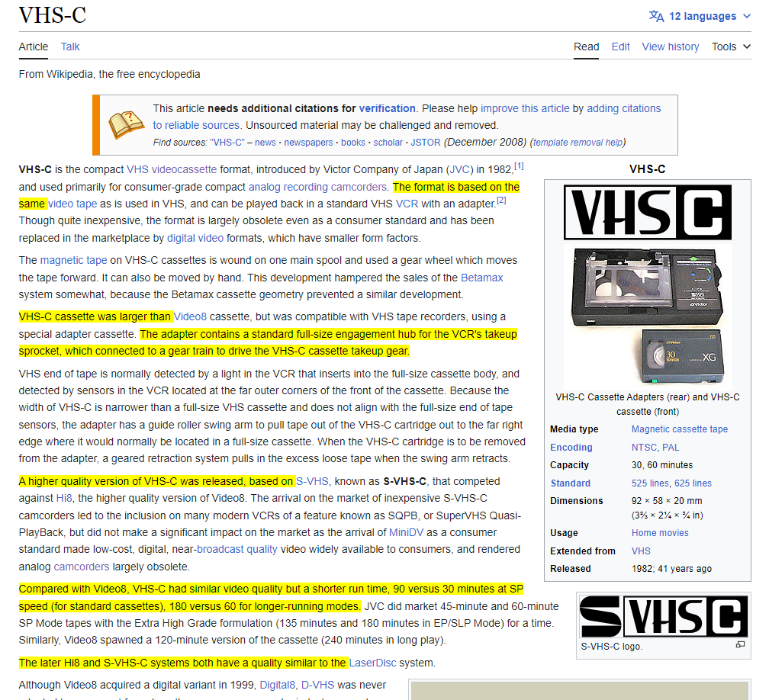
Task: Open adding citations link
Action: [x=624, y=108]
